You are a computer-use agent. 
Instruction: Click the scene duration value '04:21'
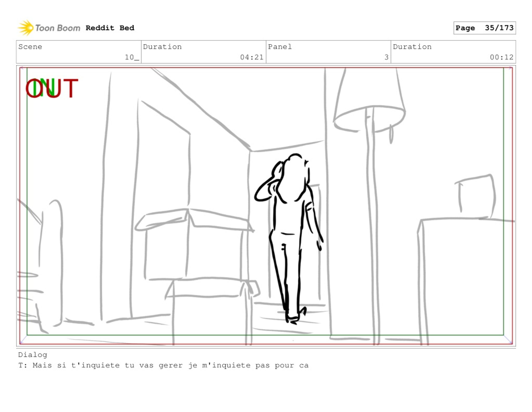pos(252,57)
